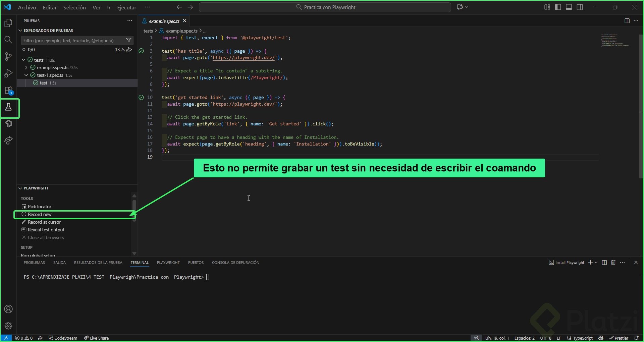Open Accounts menu in activity bar
644x342 pixels.
pos(8,309)
